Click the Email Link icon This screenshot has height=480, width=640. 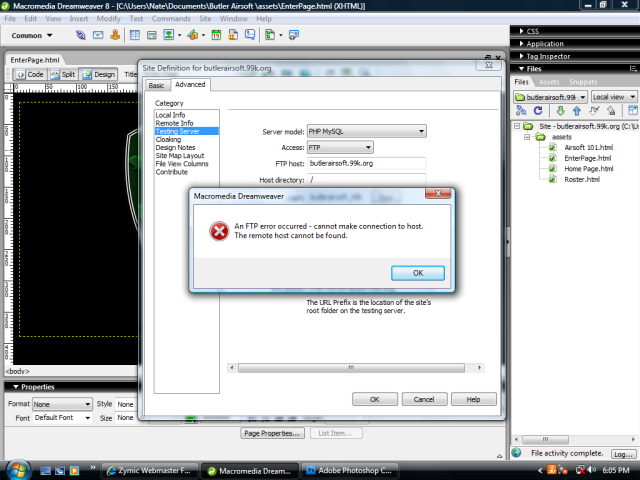(x=98, y=35)
